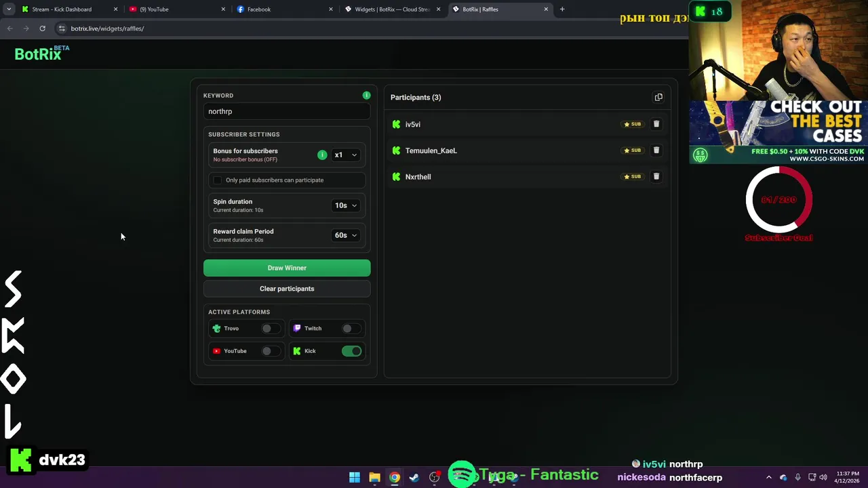This screenshot has width=868, height=488.
Task: Click the Draw Winner button
Action: pyautogui.click(x=287, y=268)
